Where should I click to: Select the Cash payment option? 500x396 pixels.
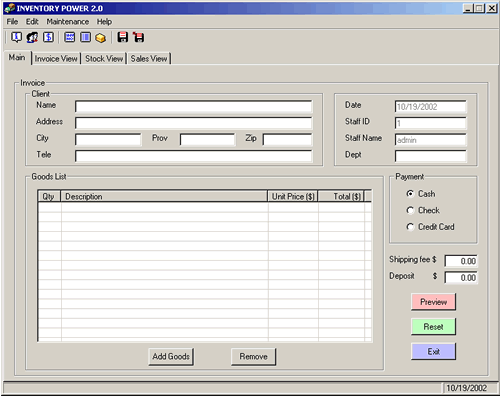pos(421,194)
